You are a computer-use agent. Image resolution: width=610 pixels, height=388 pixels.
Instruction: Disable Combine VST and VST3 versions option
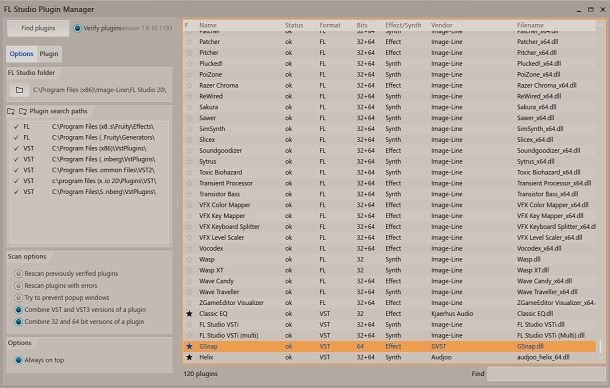pos(18,310)
